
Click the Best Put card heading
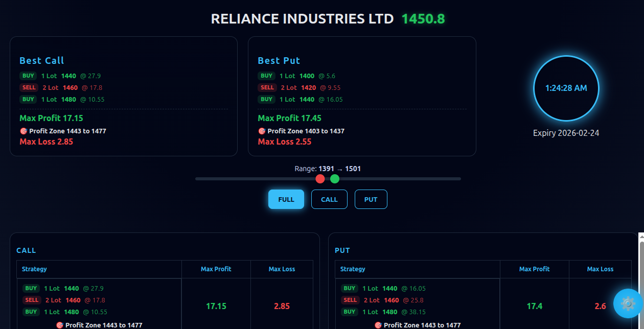pos(279,60)
